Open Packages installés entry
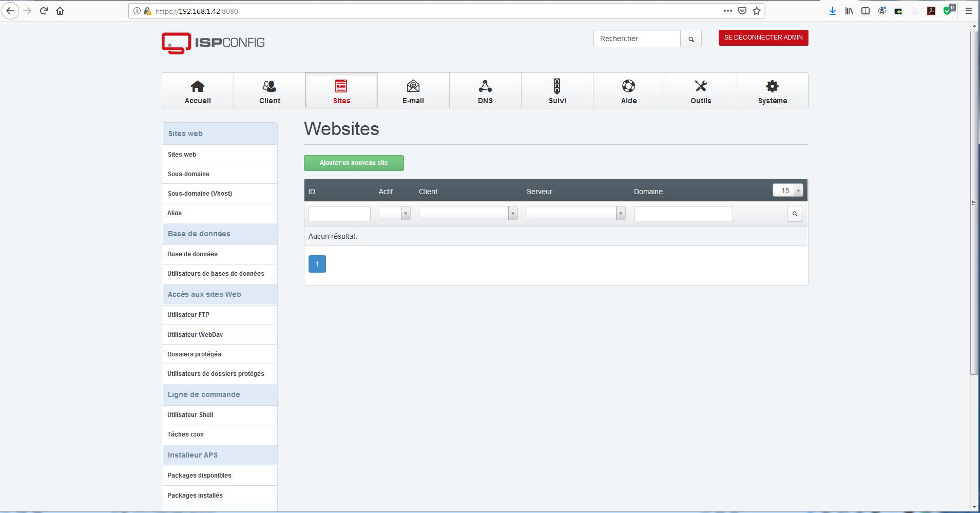 tap(220, 496)
